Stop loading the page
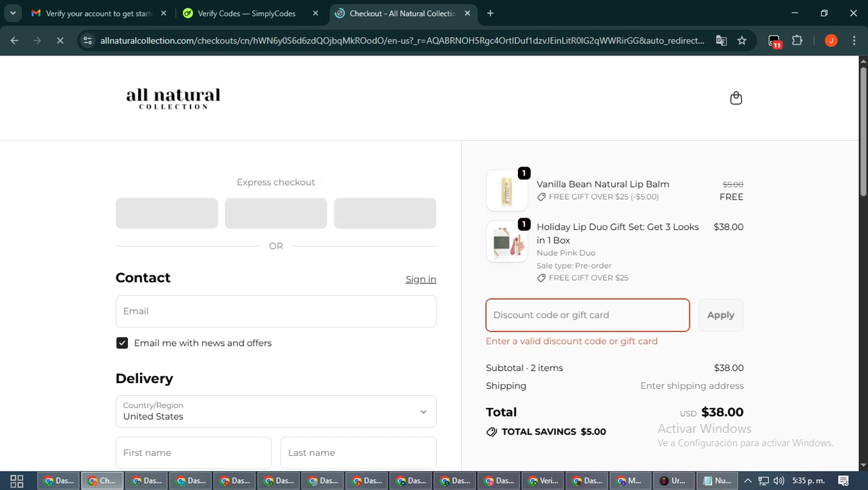868x490 pixels. 60,40
